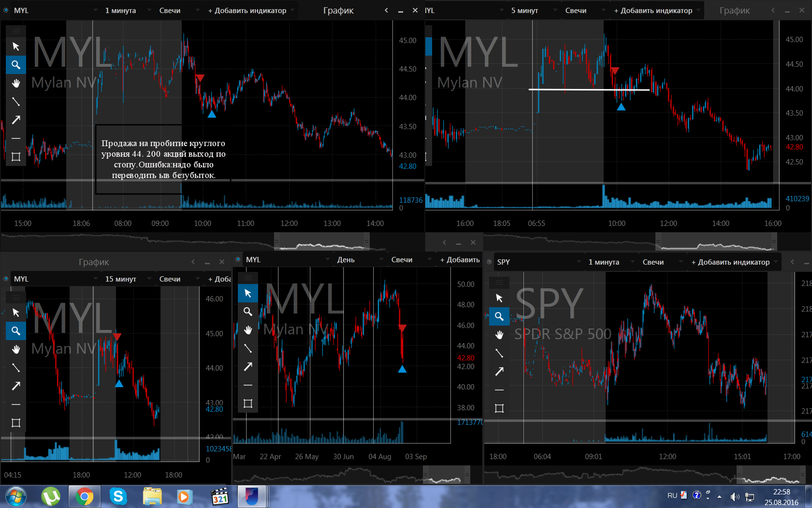
Task: Select the rectangle tool in MYL daily chart
Action: tap(248, 403)
